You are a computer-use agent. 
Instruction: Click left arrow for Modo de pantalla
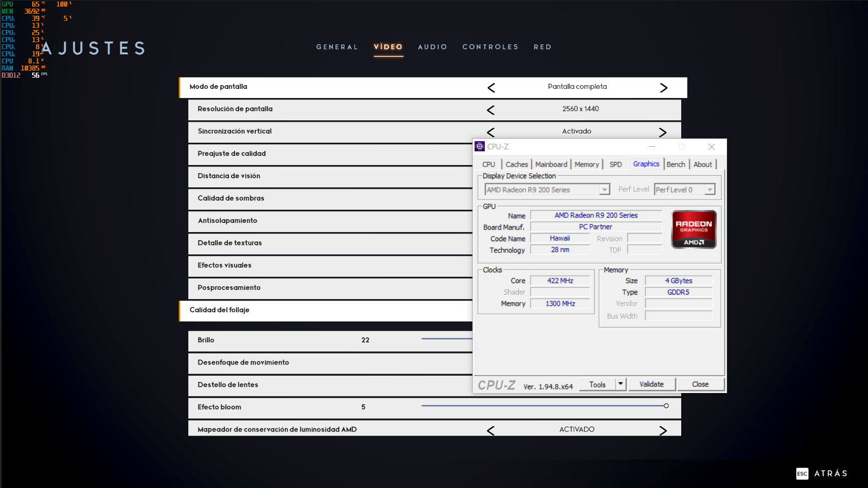[x=491, y=88]
